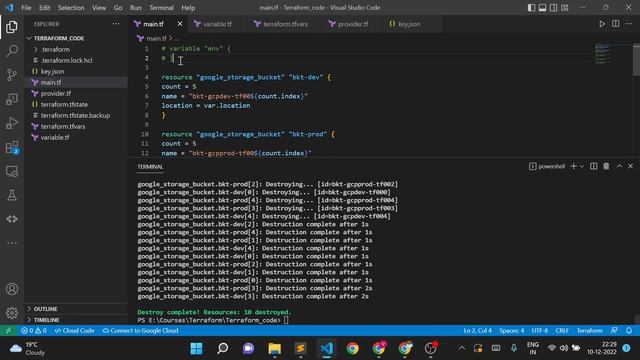Open the powershell terminal selector
Image resolution: width=640 pixels, height=360 pixels.
(547, 166)
